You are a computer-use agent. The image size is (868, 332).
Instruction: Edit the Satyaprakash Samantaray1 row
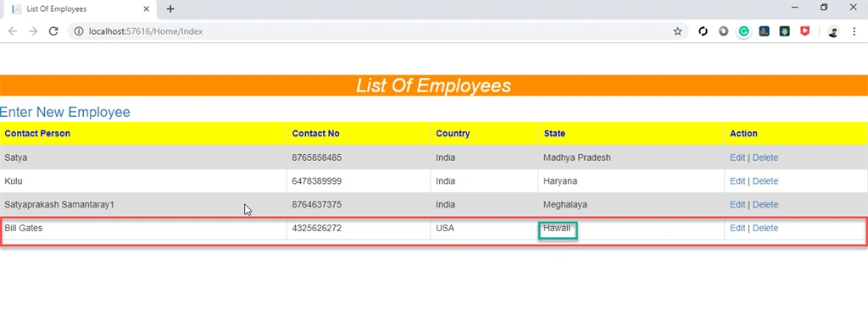tap(737, 205)
